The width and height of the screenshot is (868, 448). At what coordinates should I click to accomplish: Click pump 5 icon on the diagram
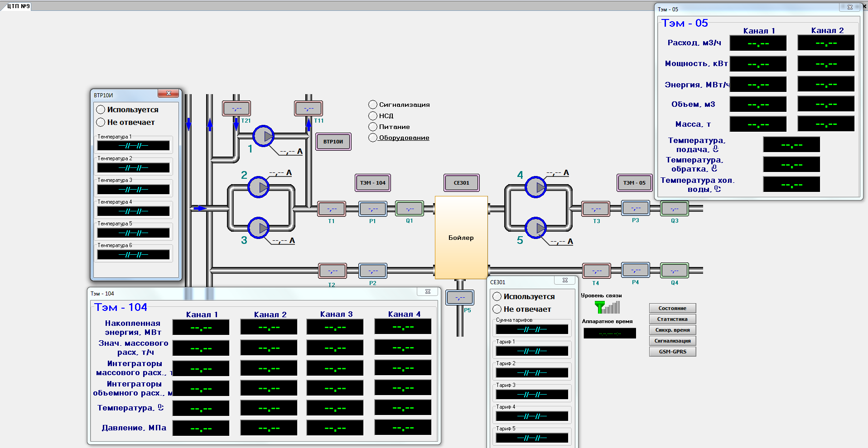(535, 228)
